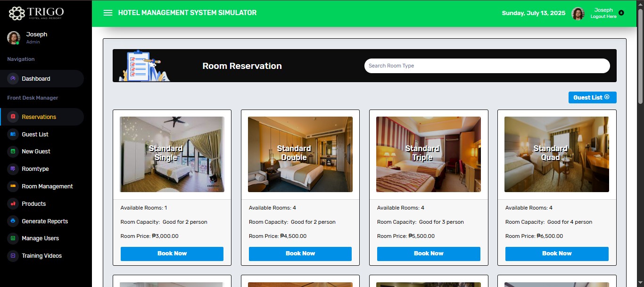The height and width of the screenshot is (287, 644).
Task: Open Manage Users in sidebar
Action: 42,238
